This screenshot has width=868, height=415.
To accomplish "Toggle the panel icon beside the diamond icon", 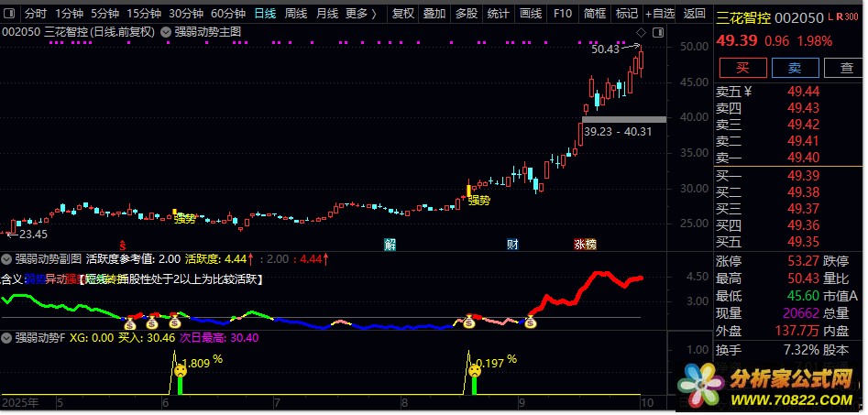I will [x=657, y=33].
